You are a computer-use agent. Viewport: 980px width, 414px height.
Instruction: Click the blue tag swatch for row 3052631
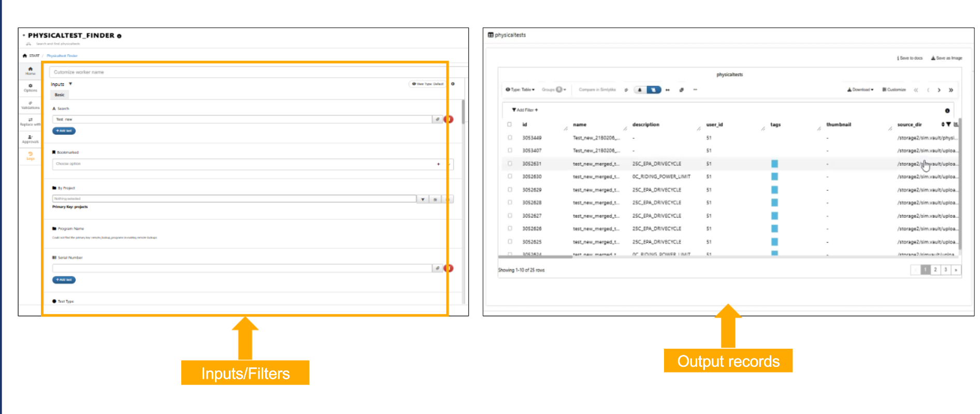click(774, 164)
